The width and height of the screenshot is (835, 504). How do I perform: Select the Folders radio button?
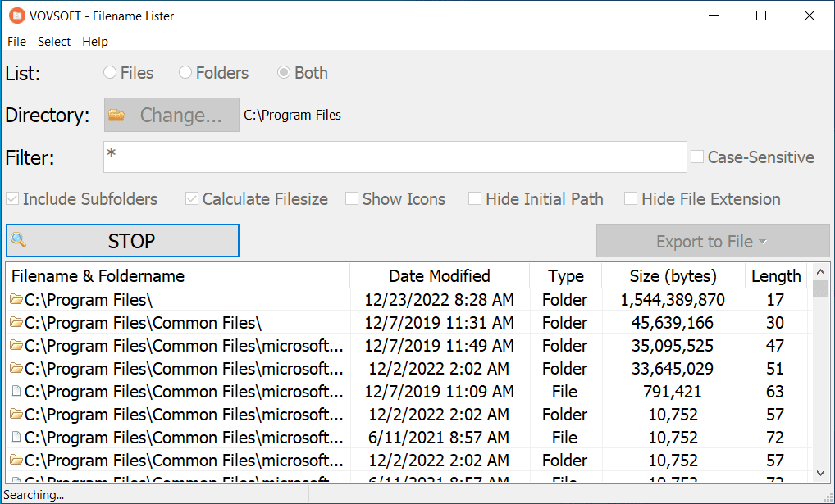pos(185,73)
